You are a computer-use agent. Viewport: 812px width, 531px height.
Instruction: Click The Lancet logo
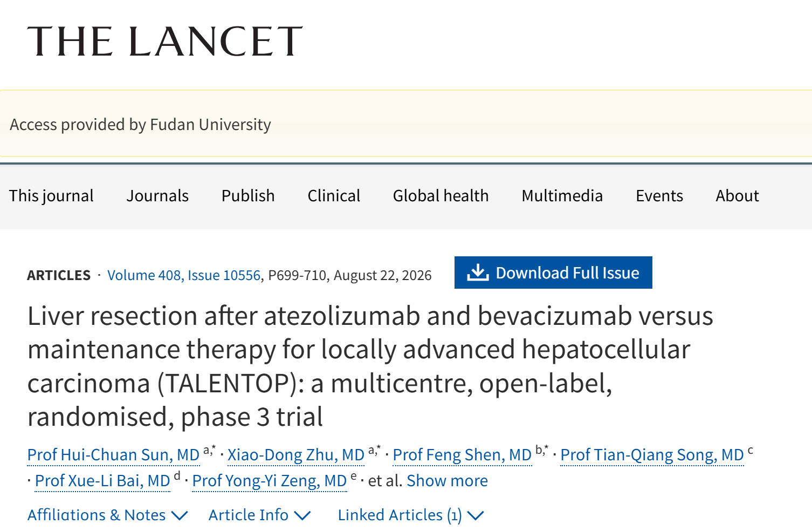click(165, 42)
